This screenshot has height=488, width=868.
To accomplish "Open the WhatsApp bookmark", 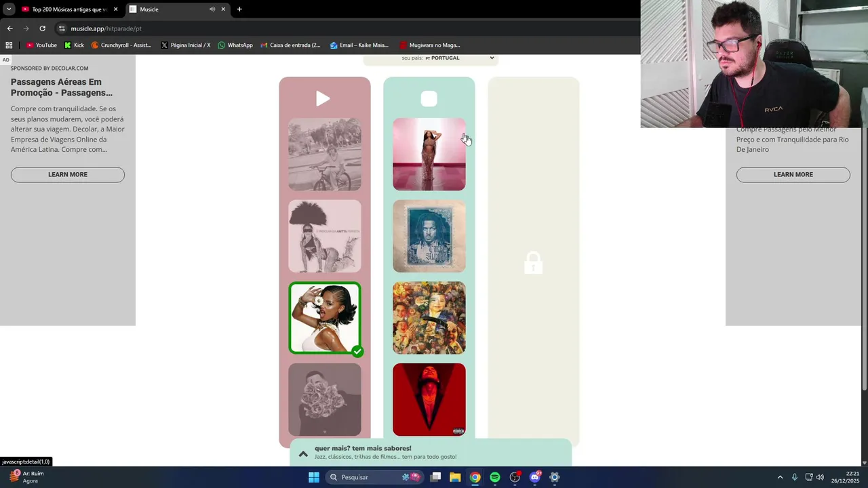I will [235, 45].
